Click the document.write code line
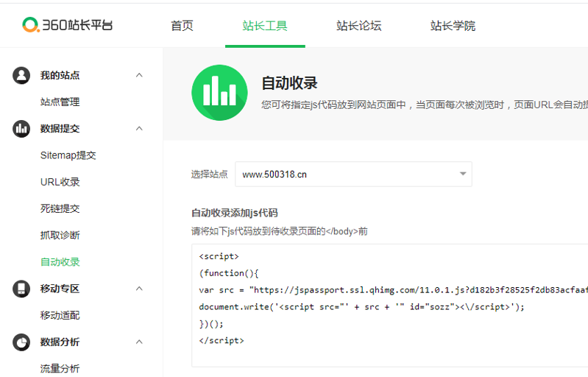Viewport: 588px width, 377px height. [x=361, y=307]
